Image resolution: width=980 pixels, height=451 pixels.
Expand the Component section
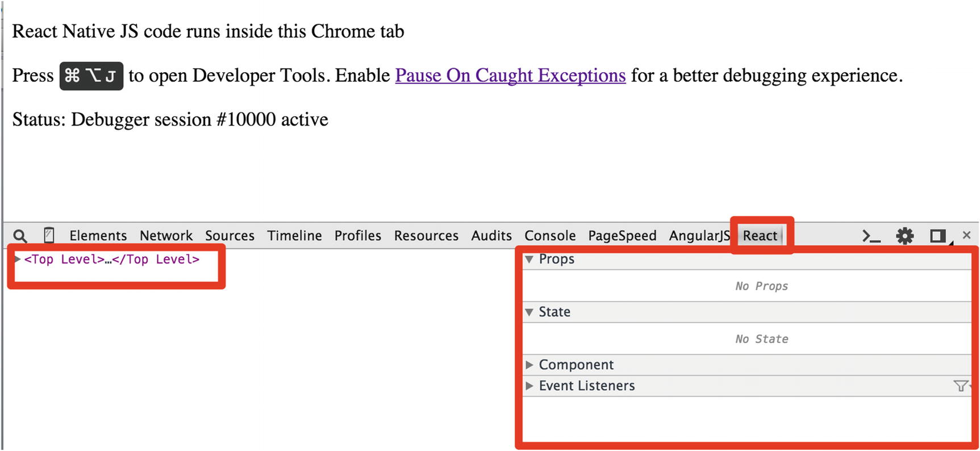coord(529,365)
